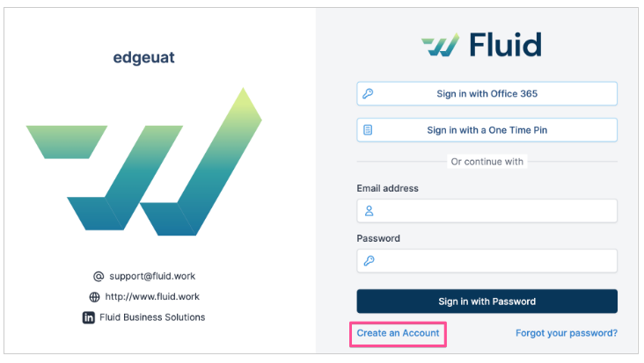This screenshot has width=644, height=363.
Task: Click the user icon in Email address field
Action: click(369, 211)
